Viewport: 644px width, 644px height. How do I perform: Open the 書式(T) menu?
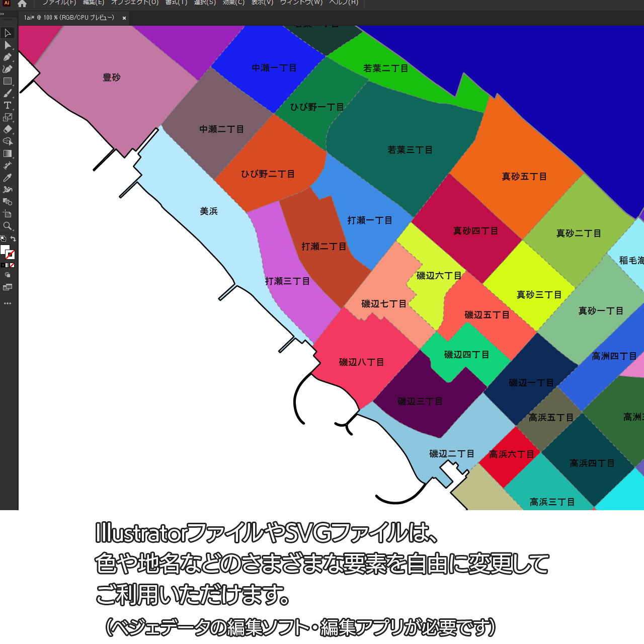coord(176,3)
